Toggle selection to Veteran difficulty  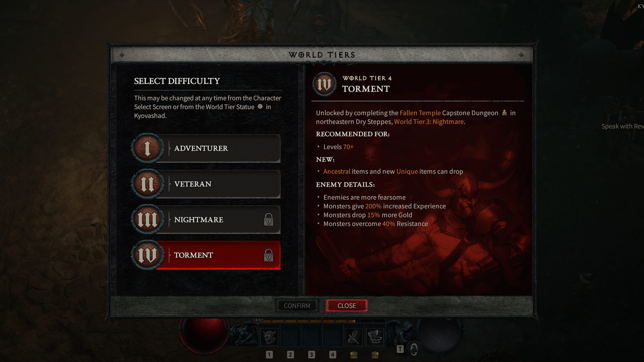point(205,184)
